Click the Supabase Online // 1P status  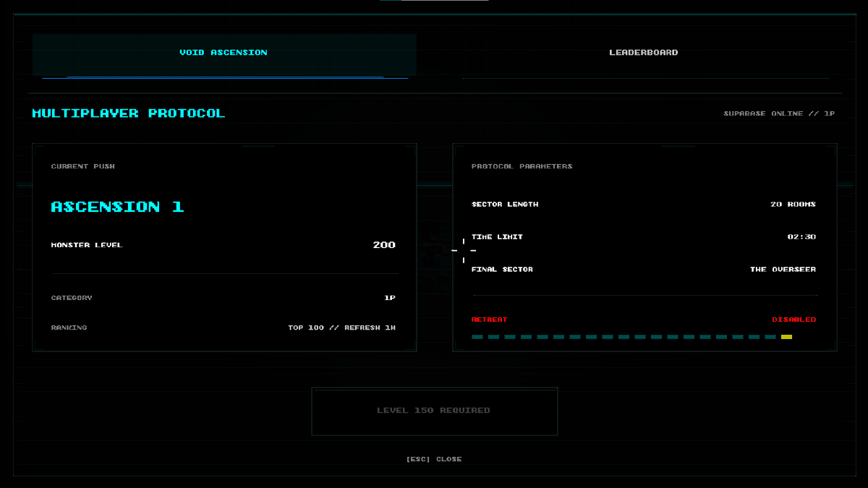pyautogui.click(x=779, y=114)
